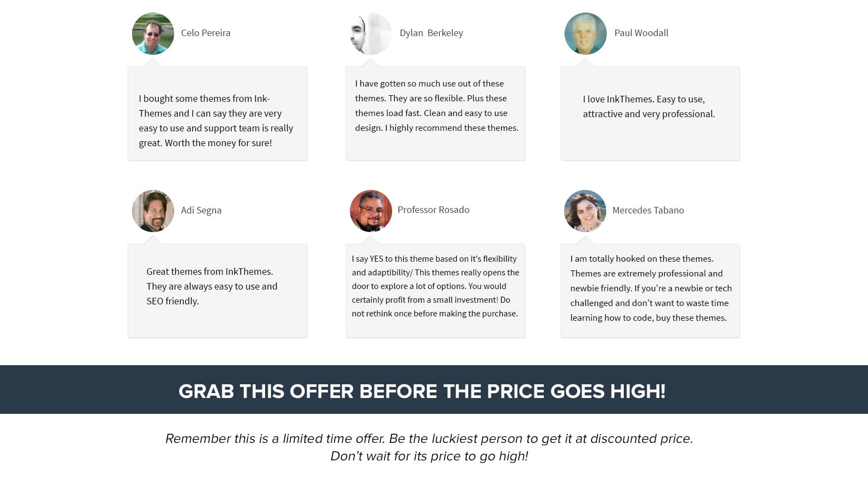
Task: Click the avatar beside Mercedes Tabano's name
Action: coord(585,211)
